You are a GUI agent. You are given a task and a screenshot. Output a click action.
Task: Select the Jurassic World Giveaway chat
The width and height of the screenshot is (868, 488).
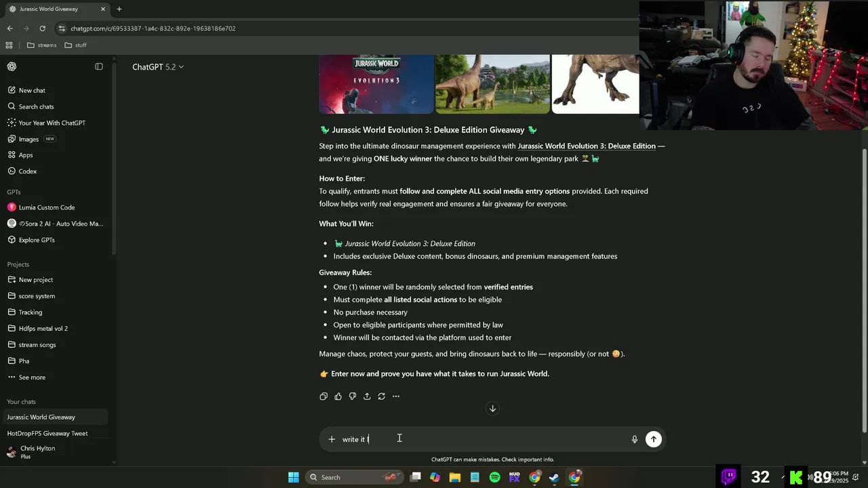pyautogui.click(x=54, y=417)
